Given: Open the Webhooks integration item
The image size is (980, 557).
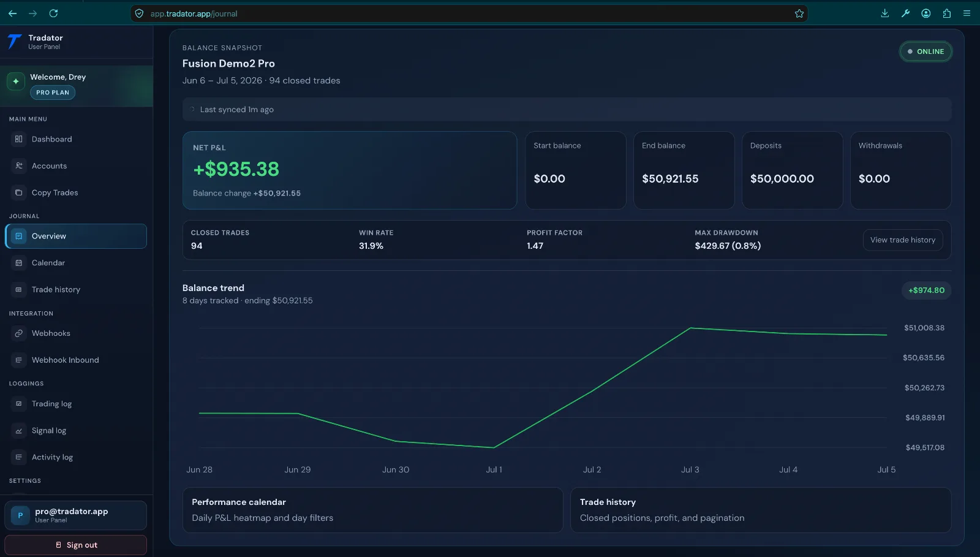Looking at the screenshot, I should (76, 333).
